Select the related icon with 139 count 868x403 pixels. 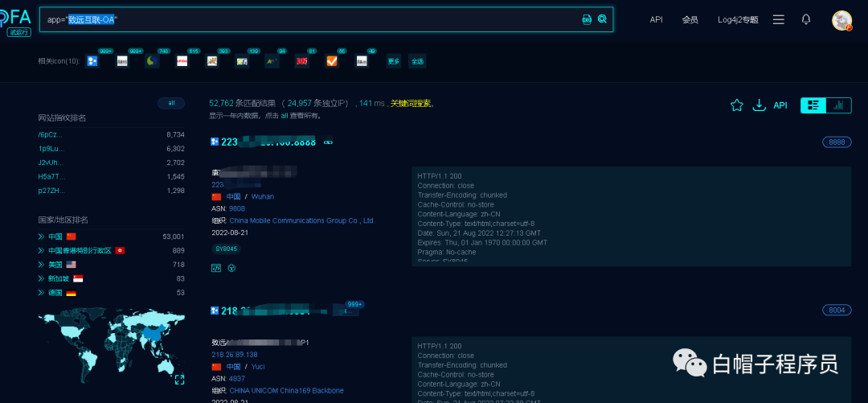(242, 61)
